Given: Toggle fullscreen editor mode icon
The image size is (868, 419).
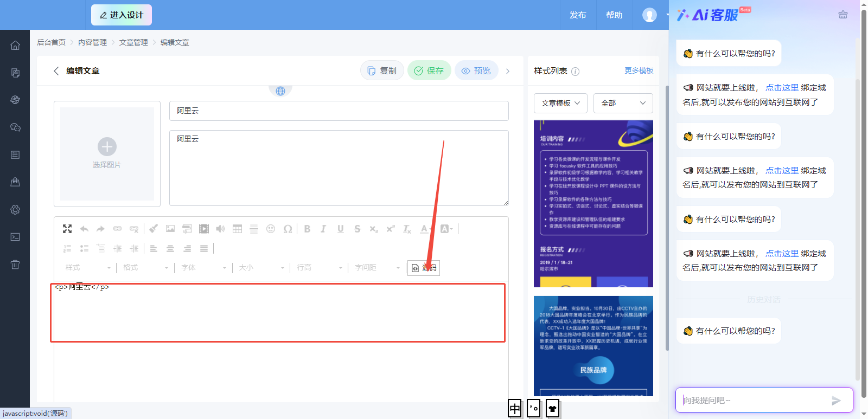Looking at the screenshot, I should coord(67,229).
